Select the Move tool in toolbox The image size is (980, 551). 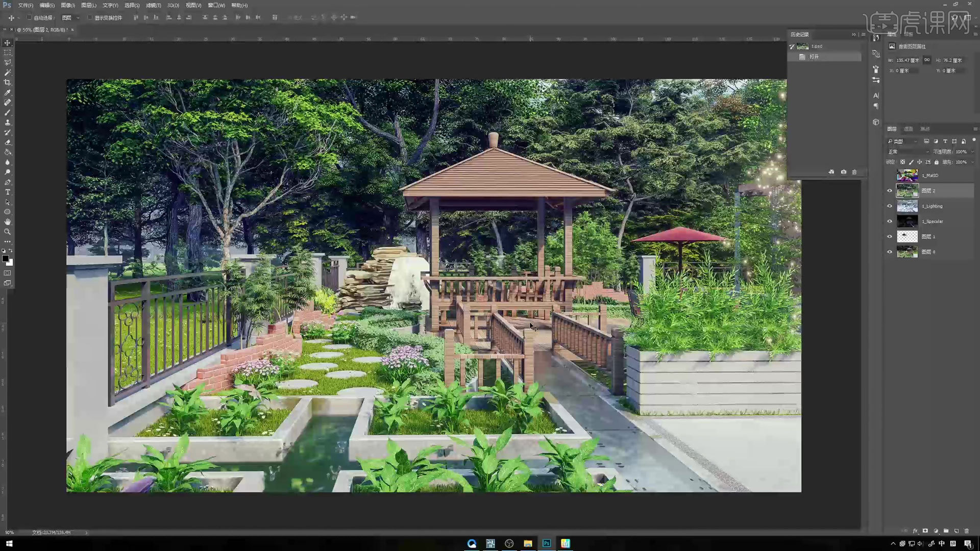[7, 43]
